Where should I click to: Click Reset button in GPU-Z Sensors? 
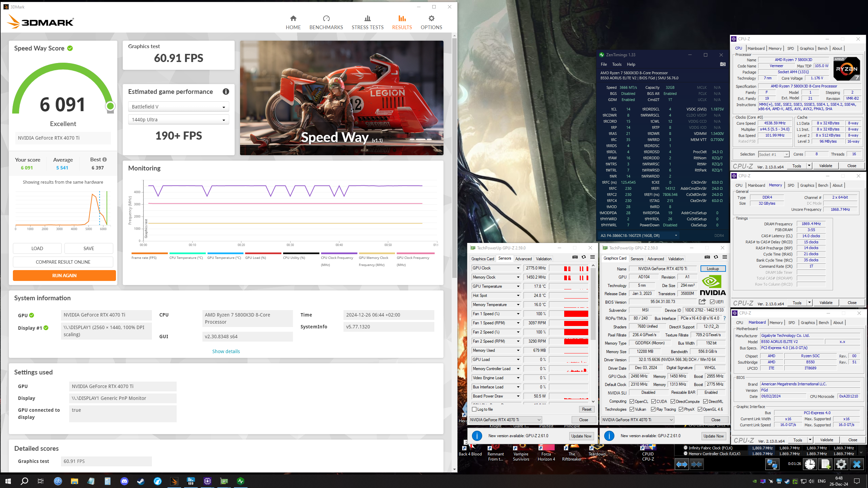(x=587, y=409)
